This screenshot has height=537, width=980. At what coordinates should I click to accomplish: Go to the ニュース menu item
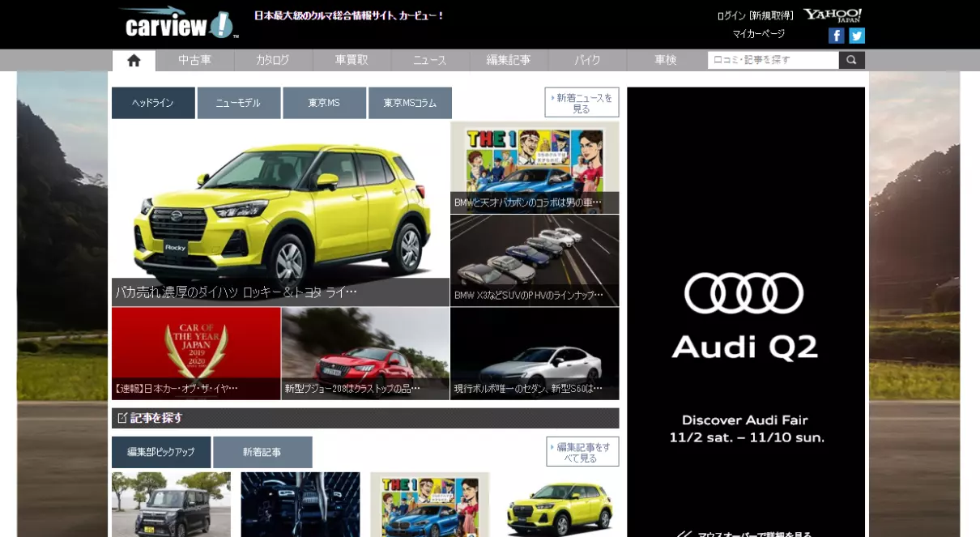coord(430,60)
